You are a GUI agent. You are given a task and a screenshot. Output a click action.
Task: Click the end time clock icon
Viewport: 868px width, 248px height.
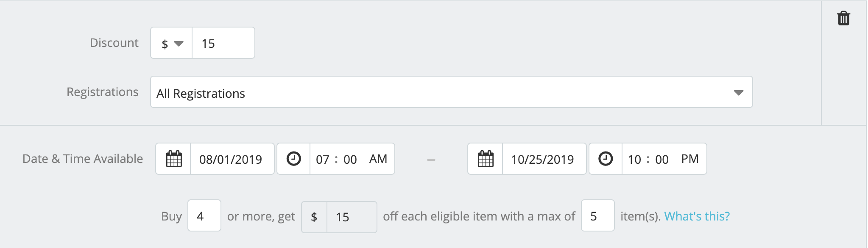click(x=606, y=159)
